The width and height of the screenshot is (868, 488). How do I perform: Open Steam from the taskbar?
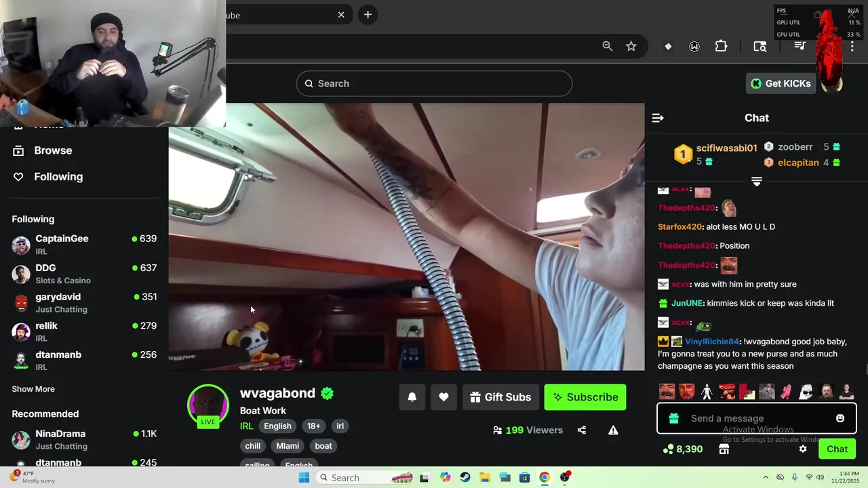(465, 477)
